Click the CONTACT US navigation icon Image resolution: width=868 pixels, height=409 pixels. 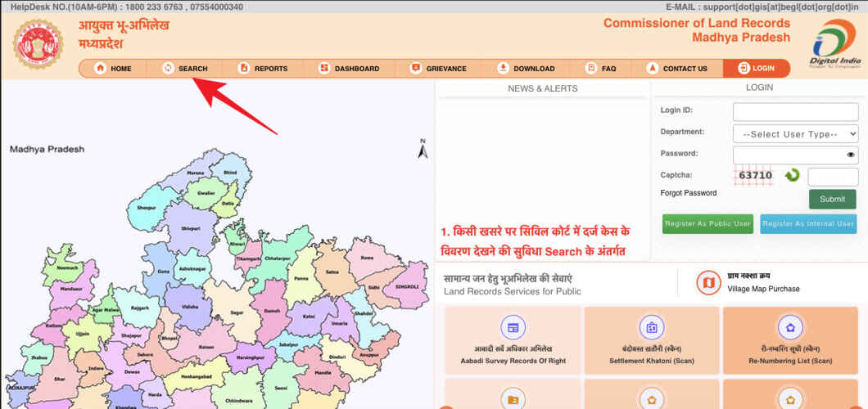click(x=653, y=69)
